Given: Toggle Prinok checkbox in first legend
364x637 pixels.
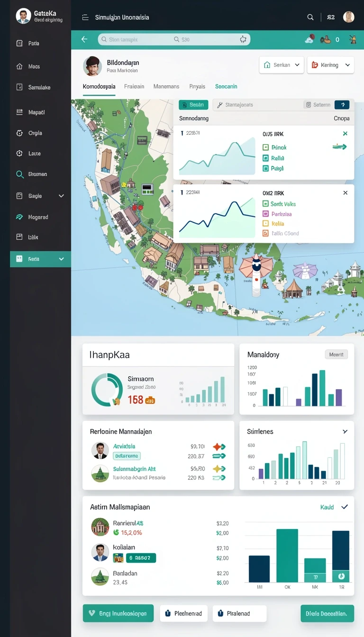Looking at the screenshot, I should tap(265, 147).
